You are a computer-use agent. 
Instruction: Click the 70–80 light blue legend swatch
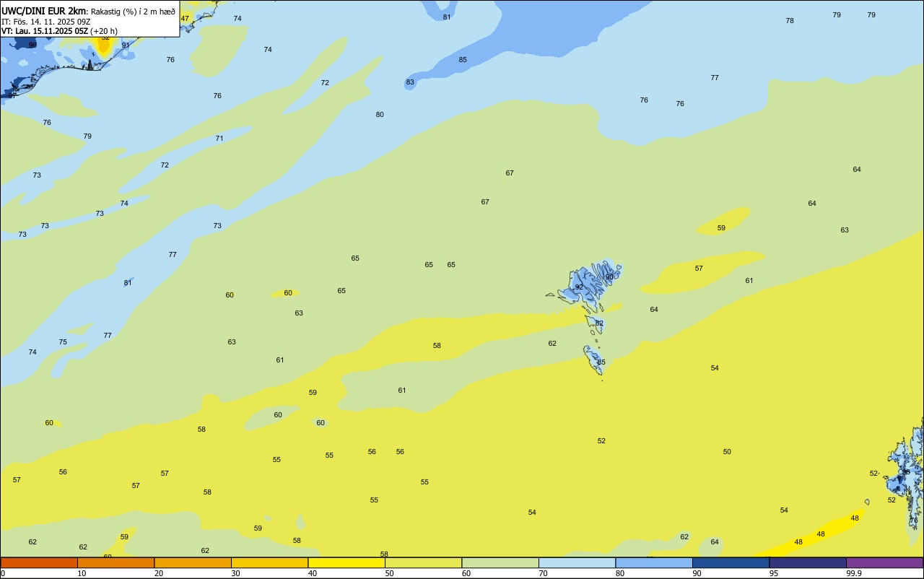pos(577,562)
